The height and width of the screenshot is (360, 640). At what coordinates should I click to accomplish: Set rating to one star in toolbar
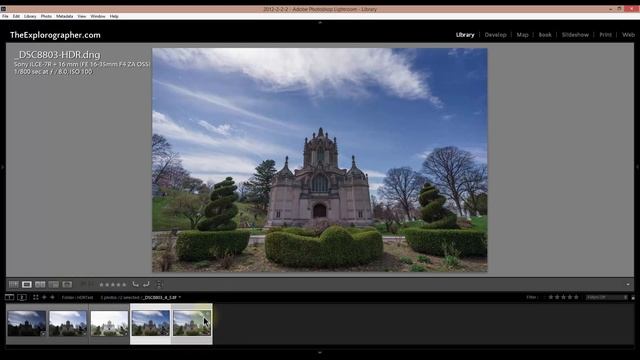102,284
